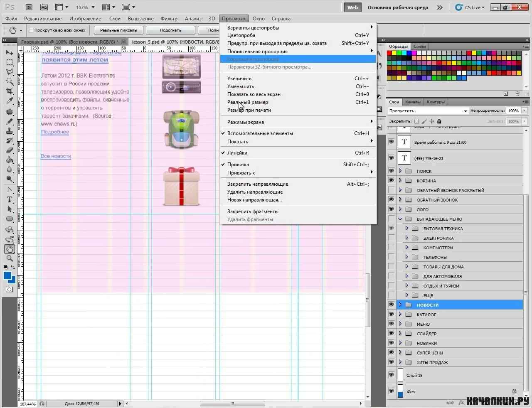
Task: Click the foreground blue color swatch
Action: [7, 276]
